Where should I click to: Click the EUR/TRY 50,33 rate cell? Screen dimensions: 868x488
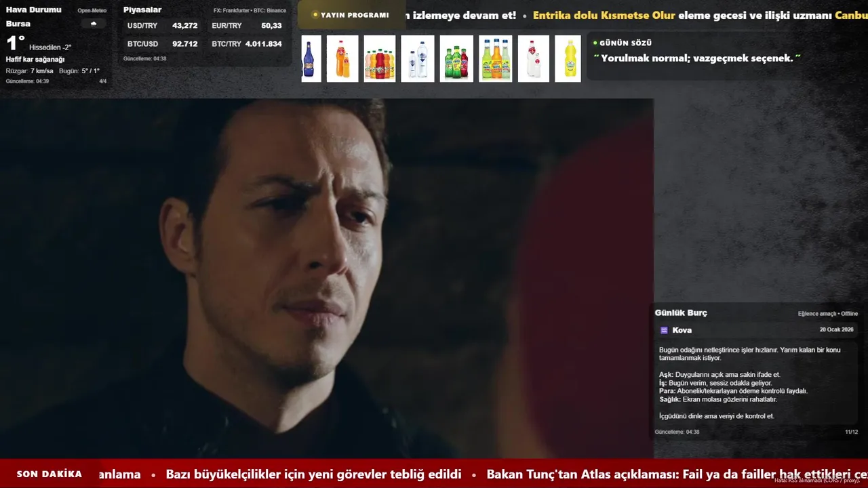coord(247,26)
